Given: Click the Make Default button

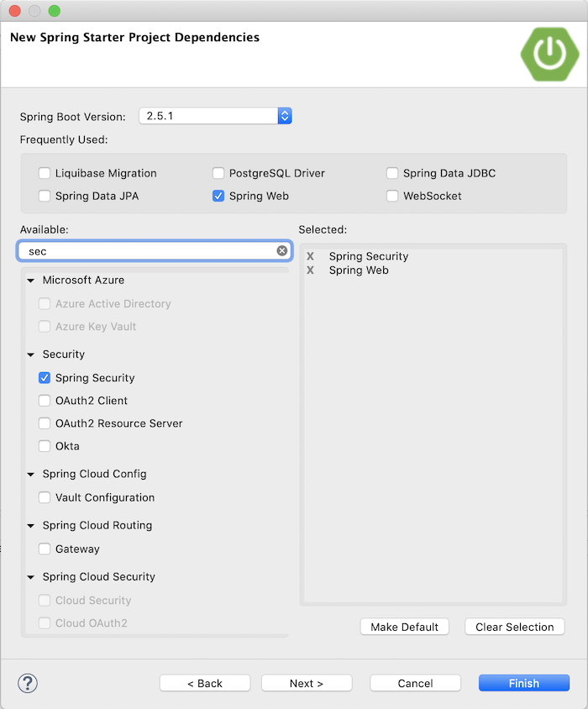Looking at the screenshot, I should 404,627.
